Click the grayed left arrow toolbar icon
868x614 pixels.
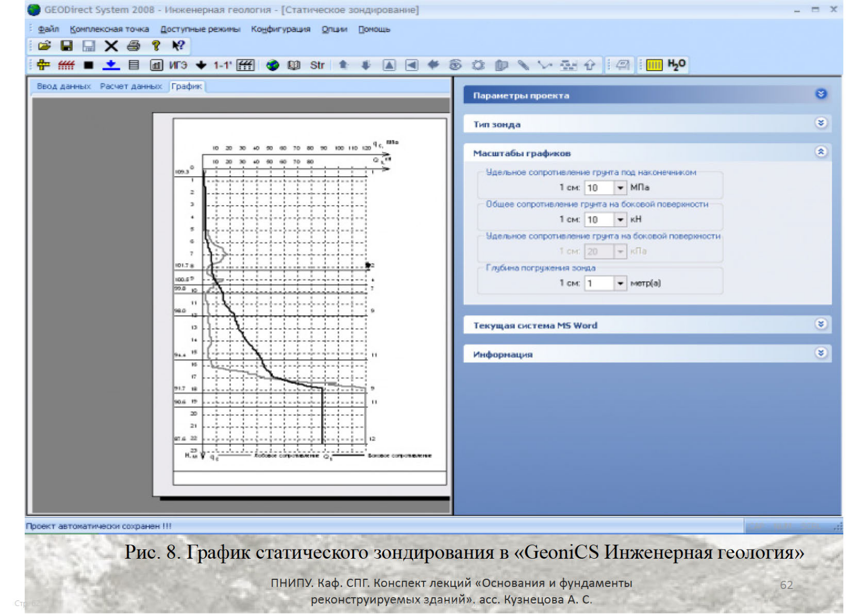pyautogui.click(x=433, y=65)
